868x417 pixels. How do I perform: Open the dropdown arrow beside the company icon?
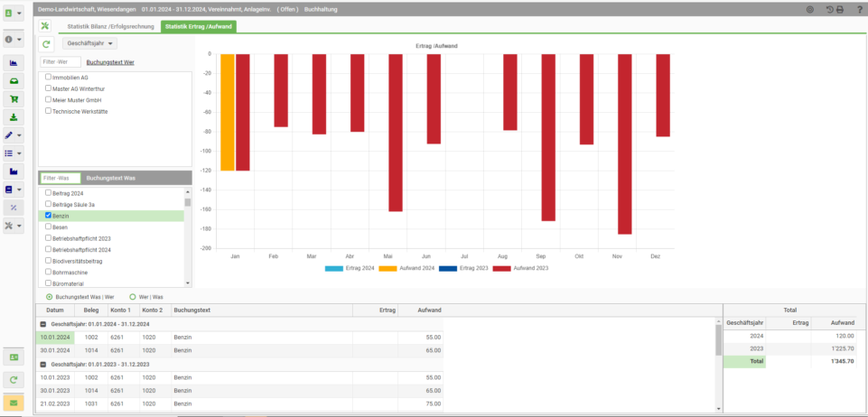click(x=19, y=13)
